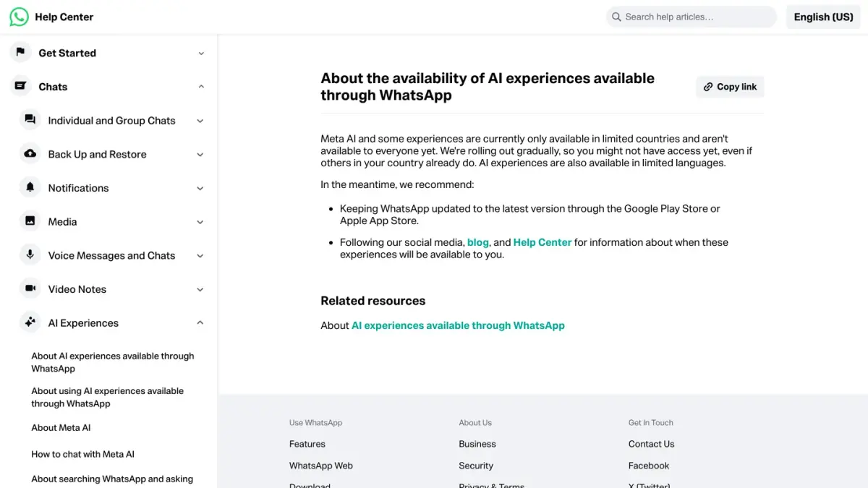Click the article heading about AI availability

coord(488,87)
